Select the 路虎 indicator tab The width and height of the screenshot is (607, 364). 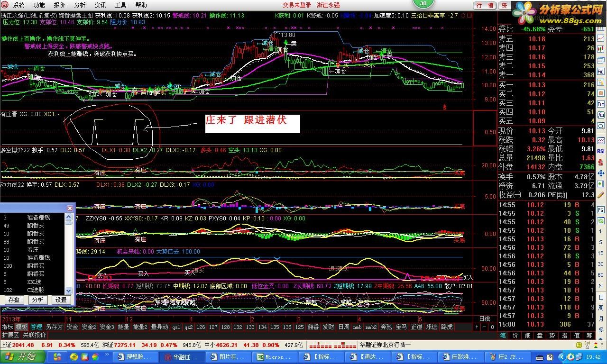click(x=447, y=327)
